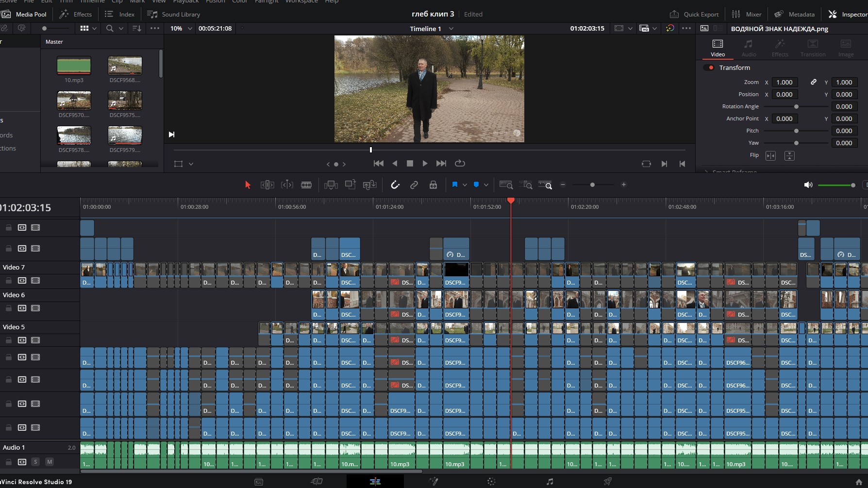Open the Mixer panel
Image resolution: width=868 pixels, height=488 pixels.
tap(747, 14)
